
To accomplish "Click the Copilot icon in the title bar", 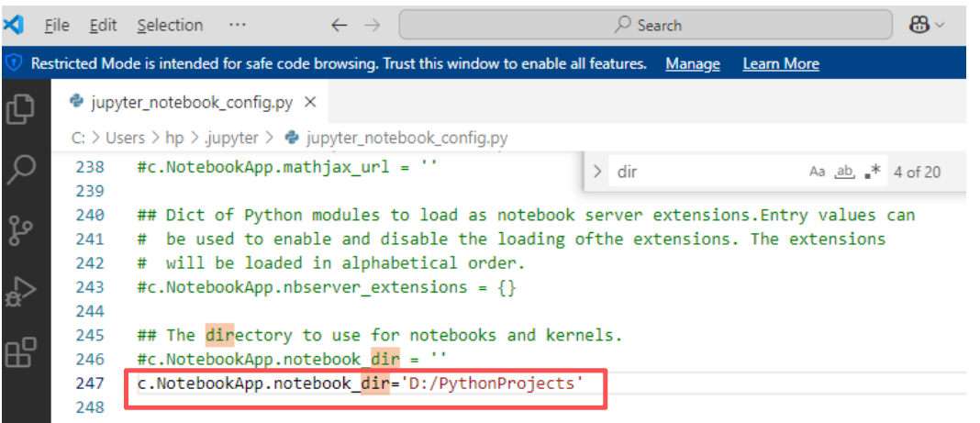I will [919, 25].
